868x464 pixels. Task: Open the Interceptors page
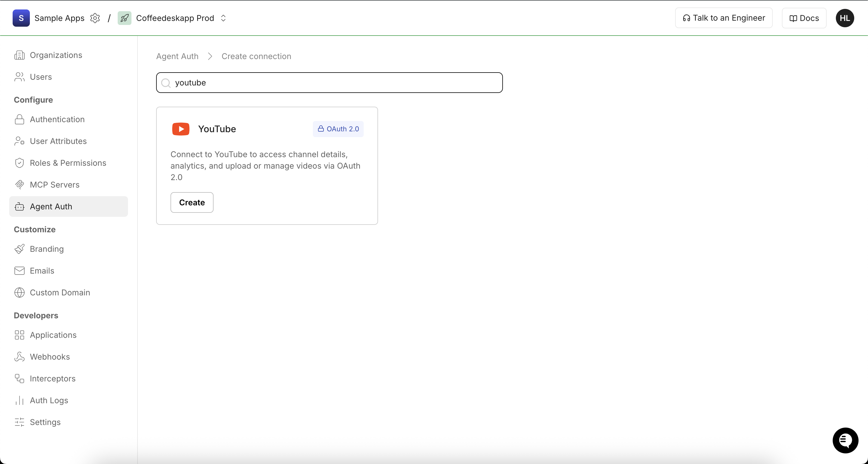[x=53, y=379]
